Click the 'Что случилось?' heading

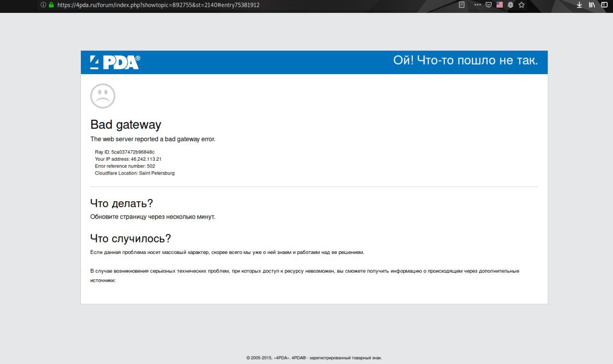pos(130,238)
